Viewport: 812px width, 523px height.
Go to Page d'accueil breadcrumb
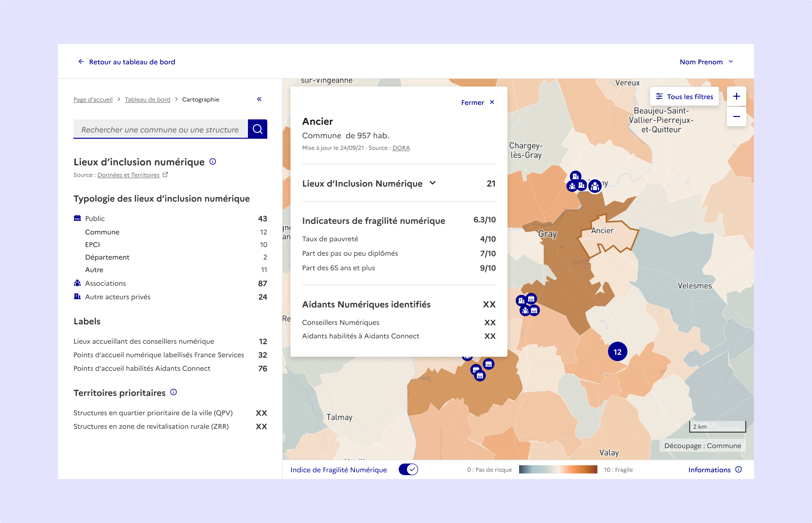(93, 100)
